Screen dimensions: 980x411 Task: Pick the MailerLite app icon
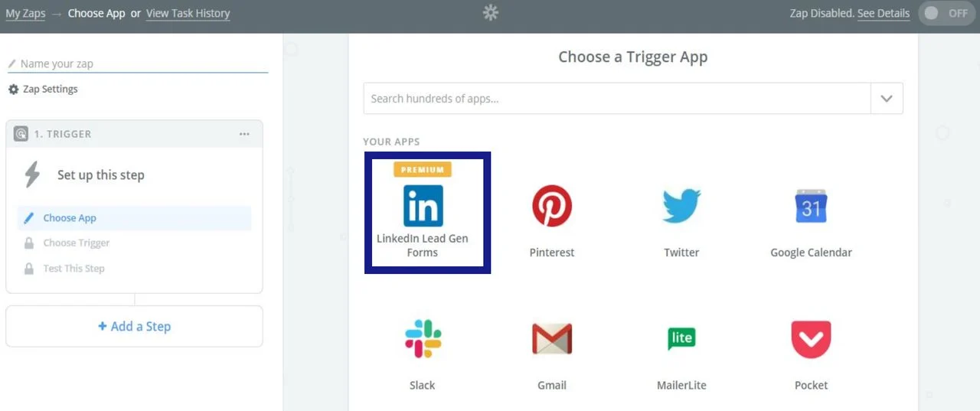coord(681,339)
